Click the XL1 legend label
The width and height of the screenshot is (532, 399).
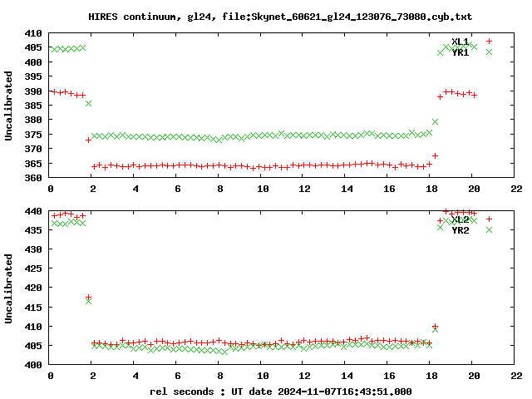[x=461, y=42]
